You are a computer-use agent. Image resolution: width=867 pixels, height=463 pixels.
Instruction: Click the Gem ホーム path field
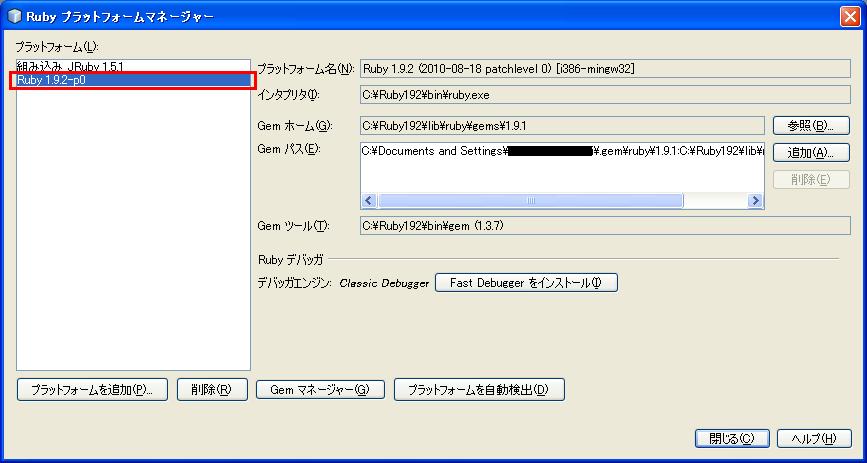click(562, 126)
